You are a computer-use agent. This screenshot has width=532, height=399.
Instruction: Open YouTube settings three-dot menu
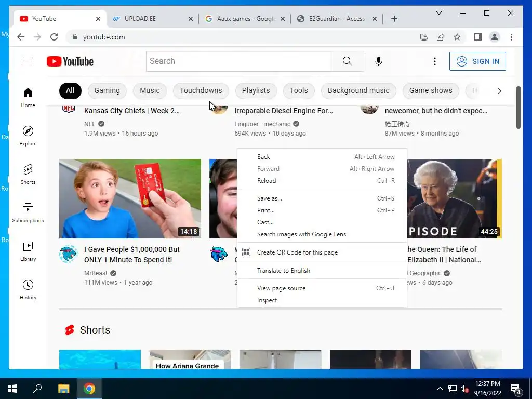(435, 61)
